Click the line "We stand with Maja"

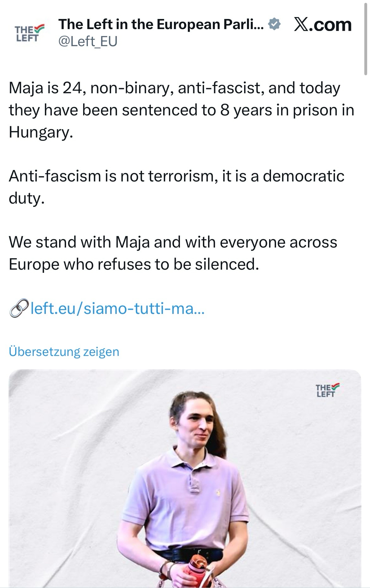[x=173, y=242]
